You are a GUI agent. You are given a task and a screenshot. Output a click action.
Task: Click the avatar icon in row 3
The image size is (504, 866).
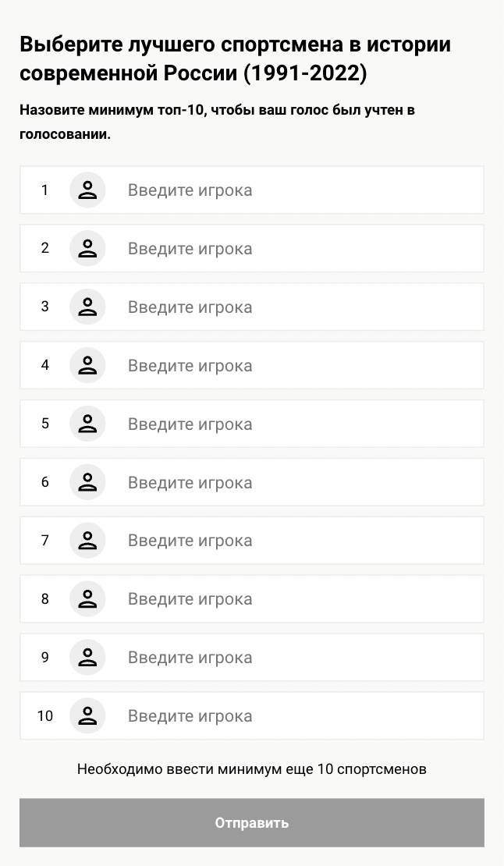(87, 307)
